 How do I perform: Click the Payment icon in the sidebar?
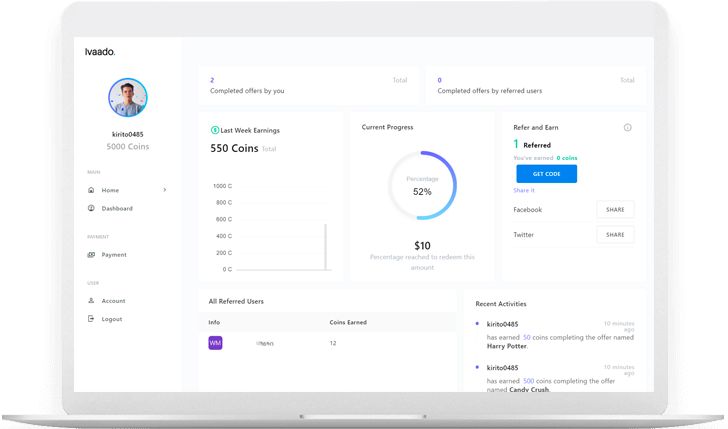[x=91, y=255]
